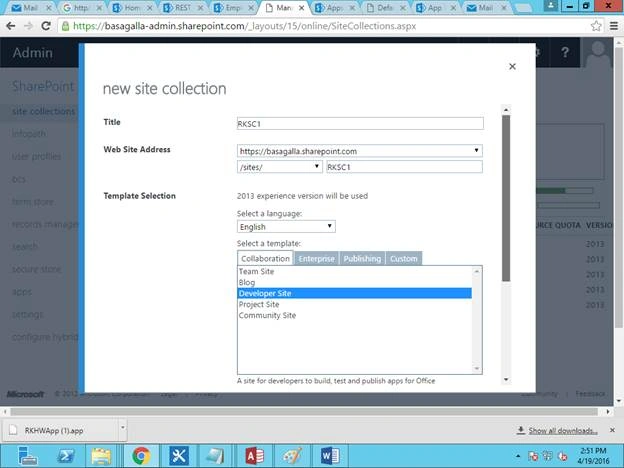This screenshot has height=468, width=624.
Task: Open File Explorer folder in taskbar
Action: pos(101,456)
